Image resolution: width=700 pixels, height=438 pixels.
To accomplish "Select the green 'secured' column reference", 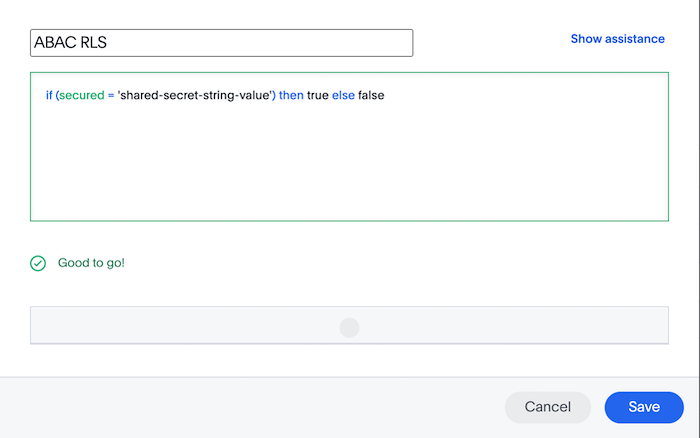I will 82,95.
